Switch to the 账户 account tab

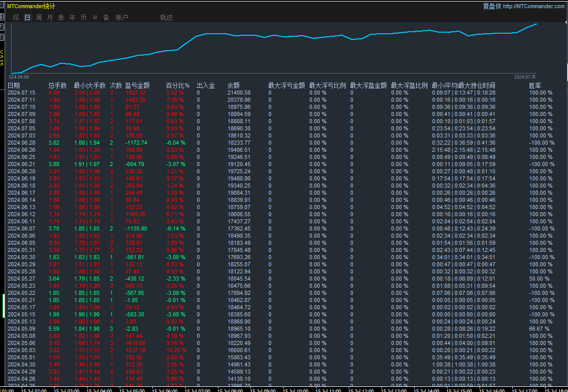point(122,17)
